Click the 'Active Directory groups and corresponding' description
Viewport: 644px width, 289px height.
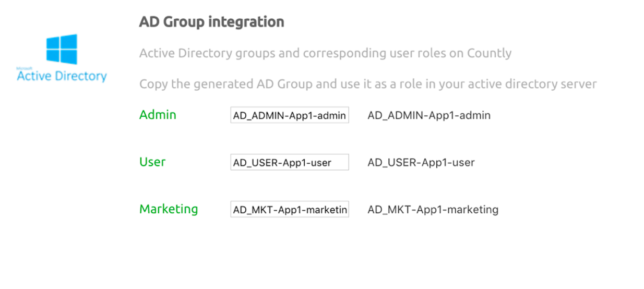325,53
